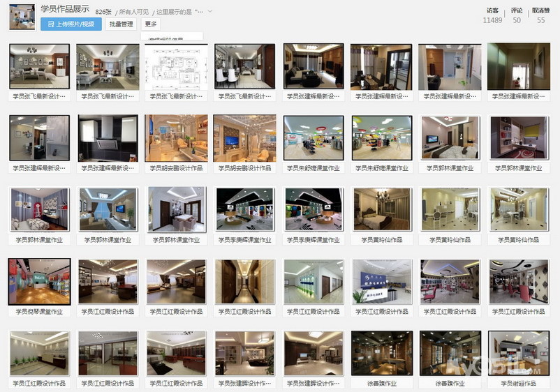Open the 更多 menu button

pyautogui.click(x=151, y=24)
